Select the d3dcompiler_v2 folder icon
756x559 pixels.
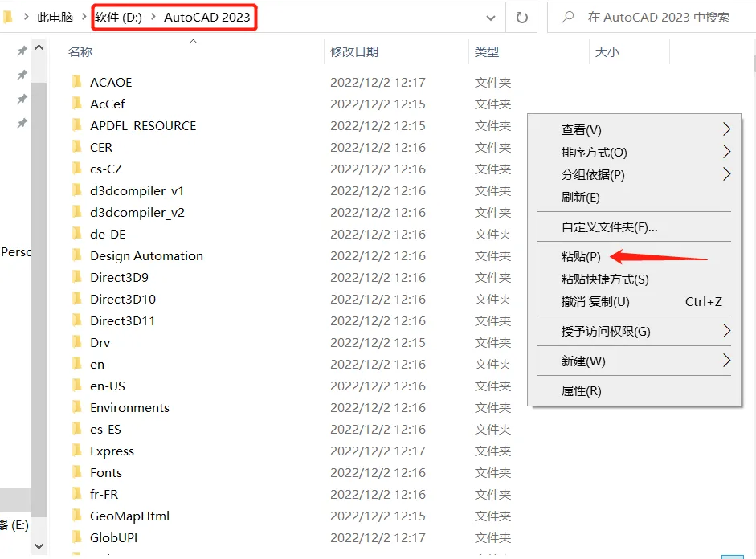[76, 211]
